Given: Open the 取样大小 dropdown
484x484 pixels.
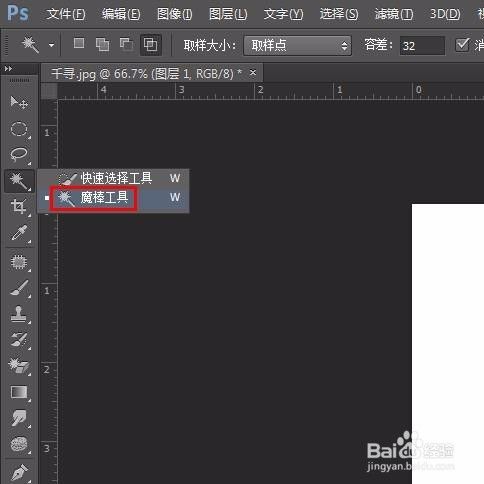Looking at the screenshot, I should tap(298, 46).
